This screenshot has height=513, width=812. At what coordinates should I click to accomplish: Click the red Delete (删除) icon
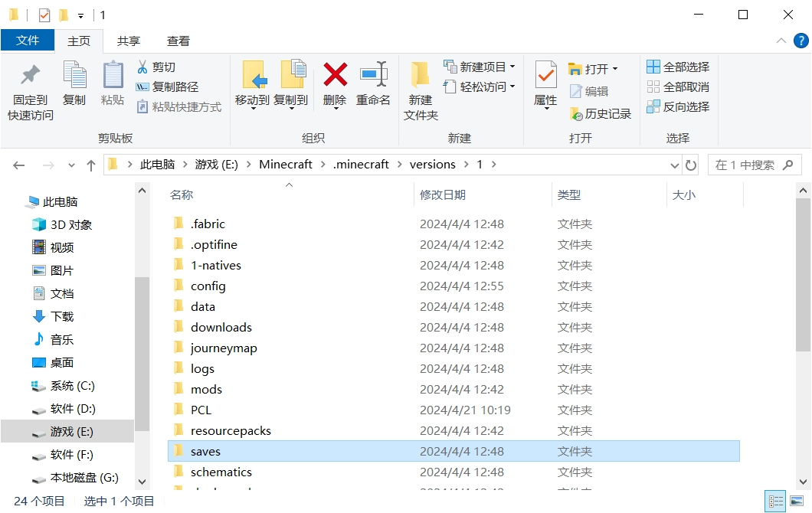[x=335, y=75]
